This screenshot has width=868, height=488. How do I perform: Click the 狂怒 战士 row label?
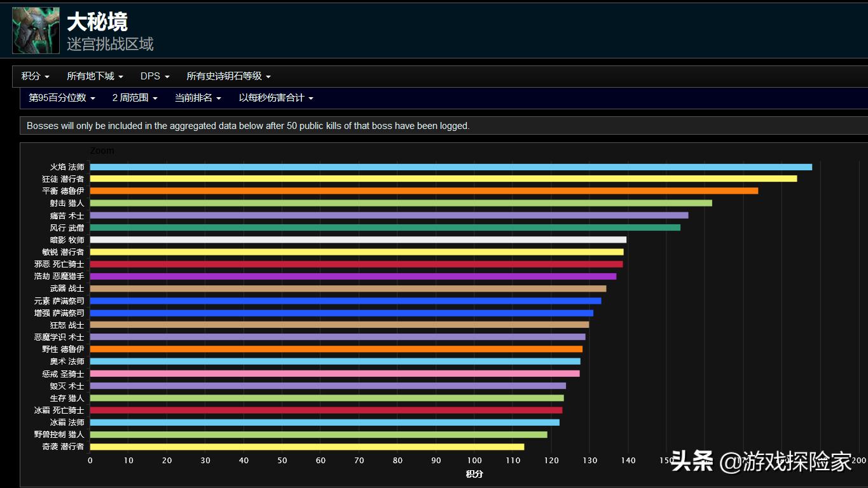point(67,325)
